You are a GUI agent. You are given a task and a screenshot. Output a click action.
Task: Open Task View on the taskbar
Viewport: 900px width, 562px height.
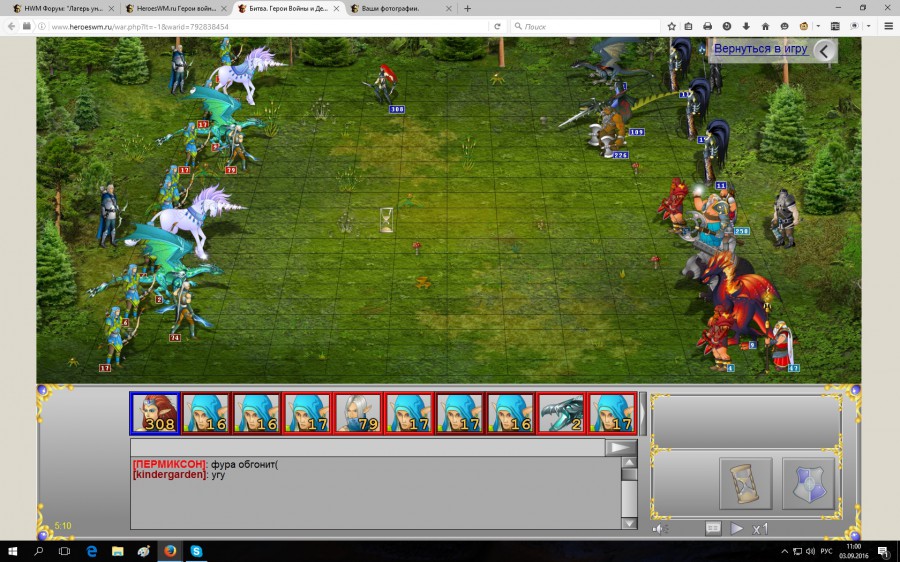click(64, 551)
